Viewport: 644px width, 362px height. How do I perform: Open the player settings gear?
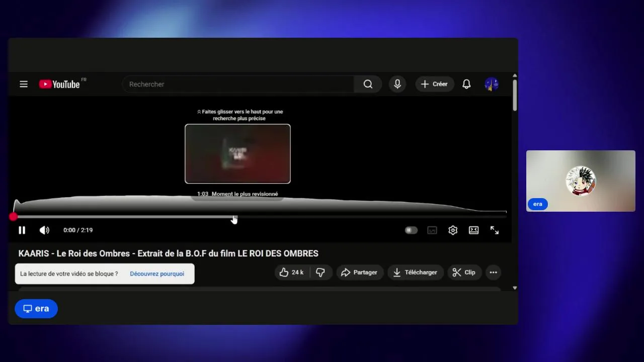pyautogui.click(x=453, y=230)
